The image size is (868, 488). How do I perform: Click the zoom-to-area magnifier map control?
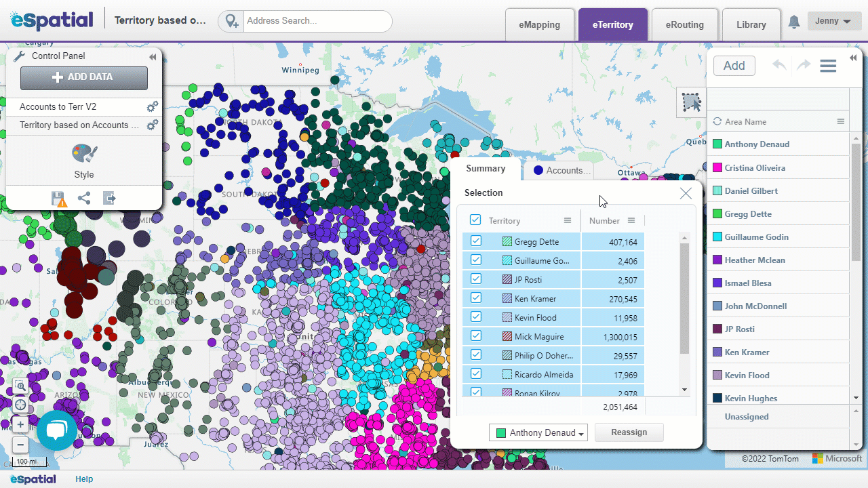[x=20, y=386]
